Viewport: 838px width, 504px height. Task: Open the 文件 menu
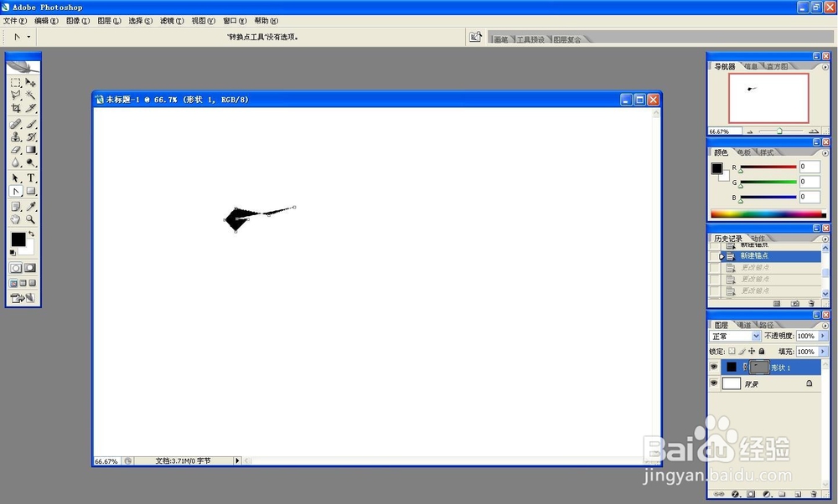point(14,21)
